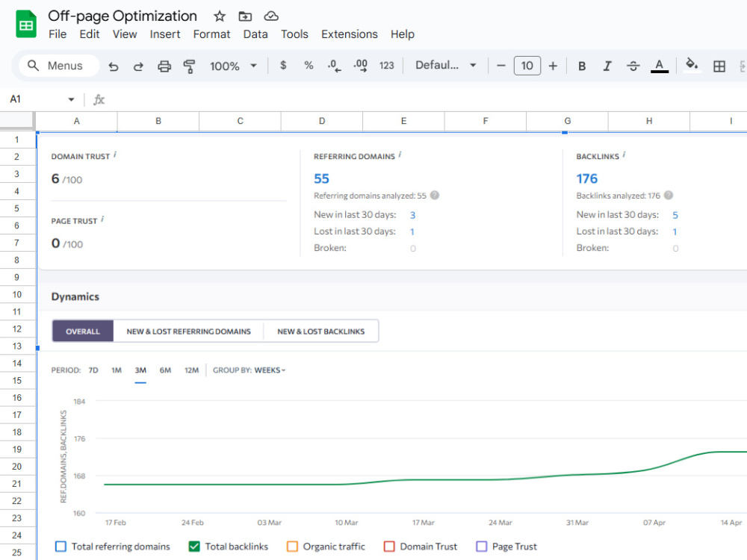Open the View menu

click(125, 34)
